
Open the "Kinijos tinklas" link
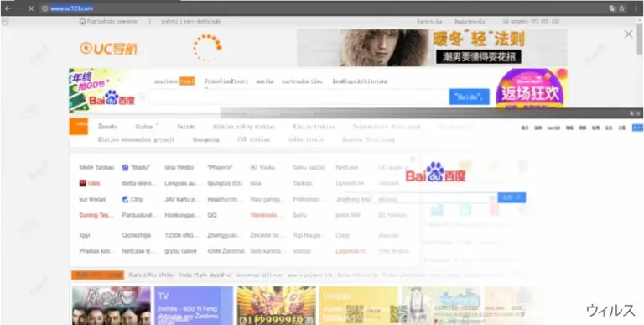coord(314,127)
